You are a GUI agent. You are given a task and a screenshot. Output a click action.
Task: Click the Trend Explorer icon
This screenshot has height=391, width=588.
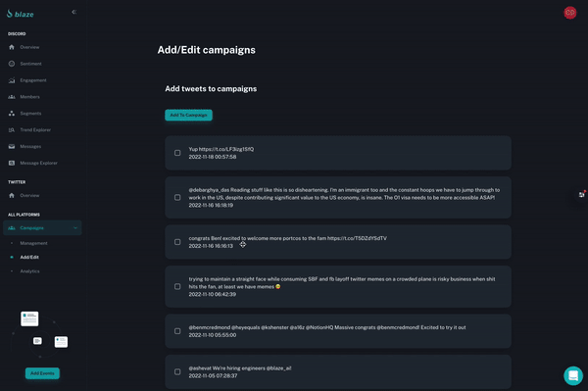12,129
